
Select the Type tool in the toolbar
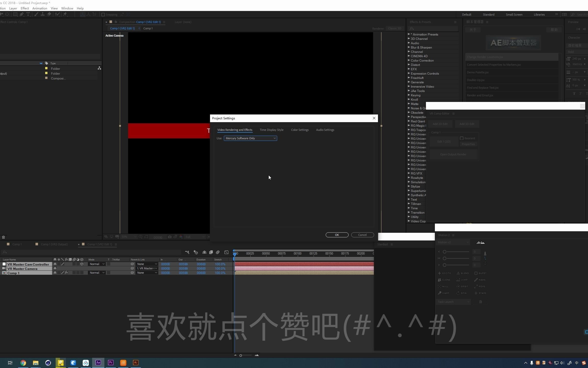coord(28,14)
